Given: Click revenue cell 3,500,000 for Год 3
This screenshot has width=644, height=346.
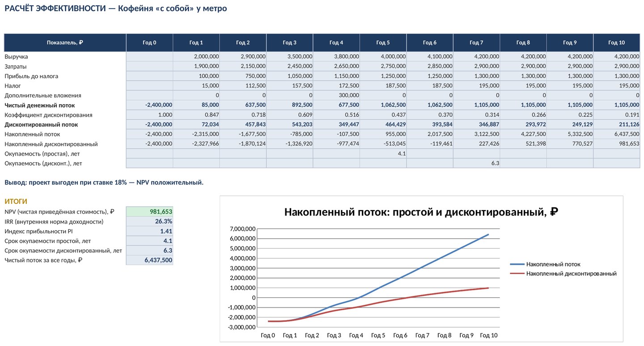Looking at the screenshot, I should [289, 57].
